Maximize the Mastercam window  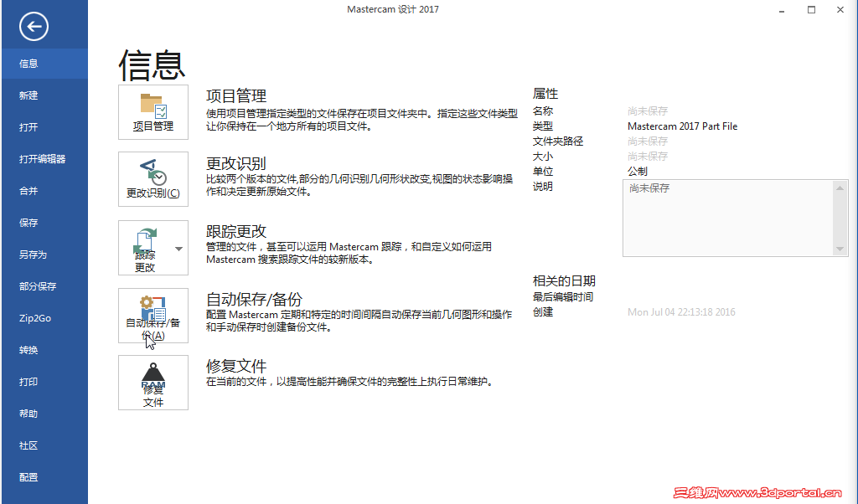[811, 10]
